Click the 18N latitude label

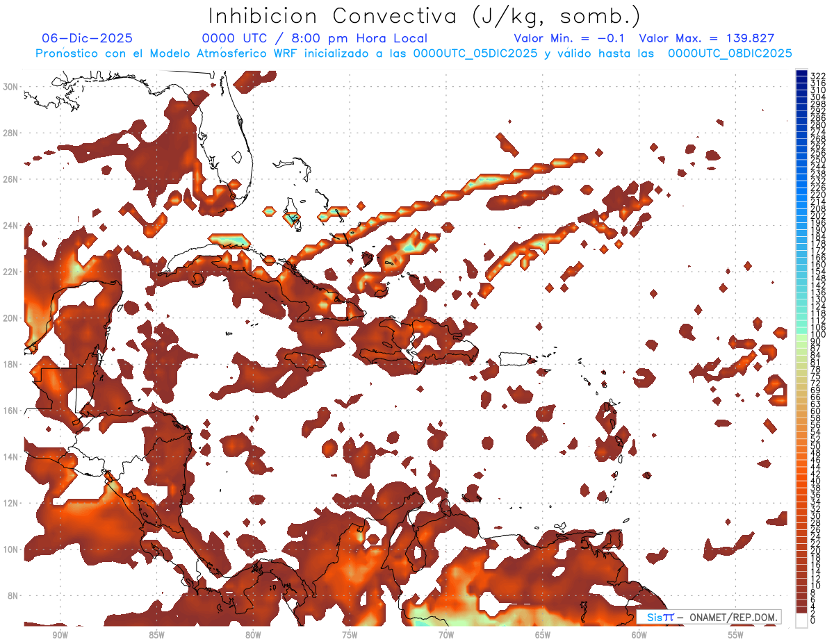pyautogui.click(x=12, y=364)
